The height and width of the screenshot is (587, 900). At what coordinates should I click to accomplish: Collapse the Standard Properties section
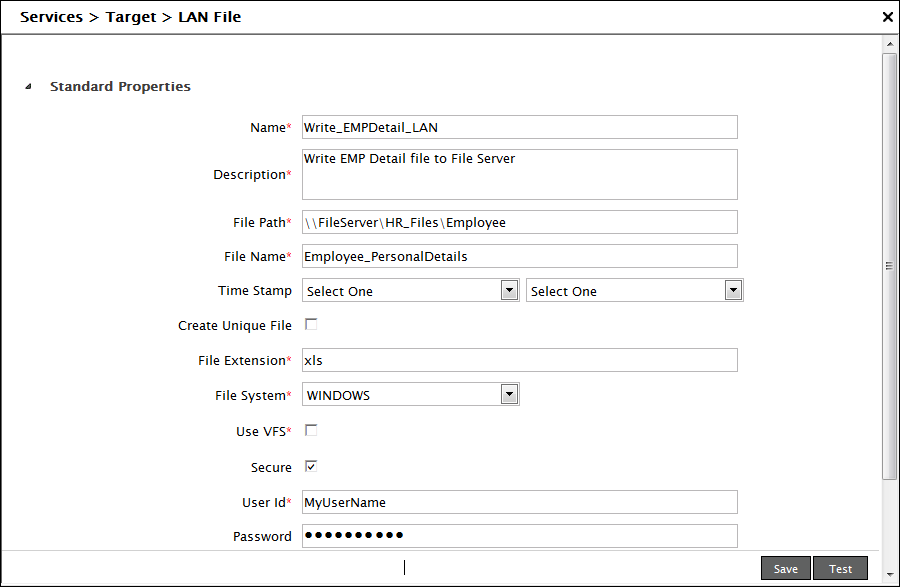pos(28,87)
